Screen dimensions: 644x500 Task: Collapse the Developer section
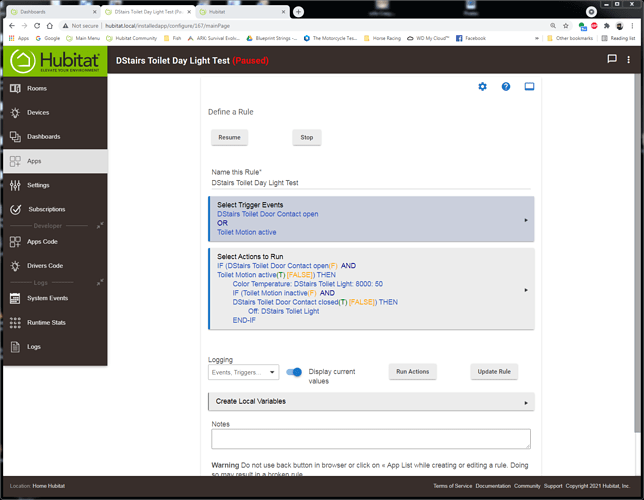coord(100,226)
